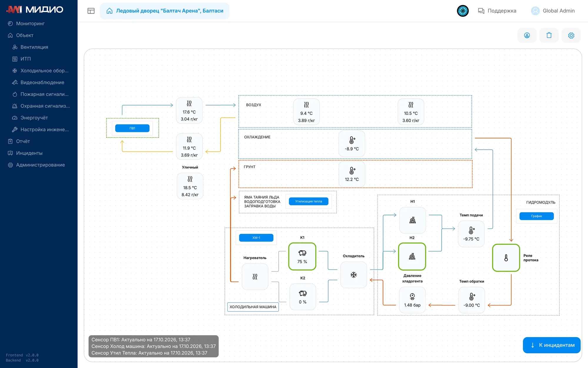The width and height of the screenshot is (588, 368).
Task: Open the Поддержка support link
Action: pyautogui.click(x=497, y=11)
